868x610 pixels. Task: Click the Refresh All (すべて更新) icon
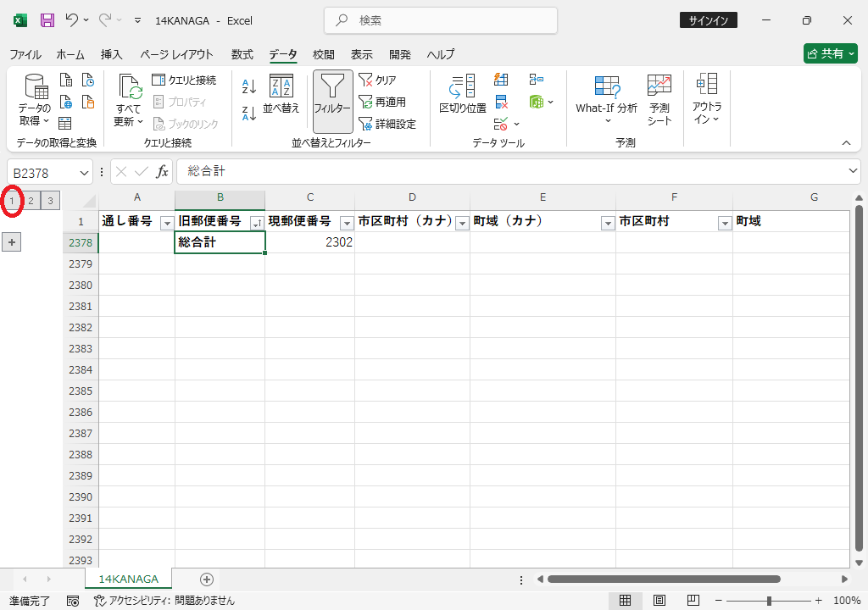point(130,100)
